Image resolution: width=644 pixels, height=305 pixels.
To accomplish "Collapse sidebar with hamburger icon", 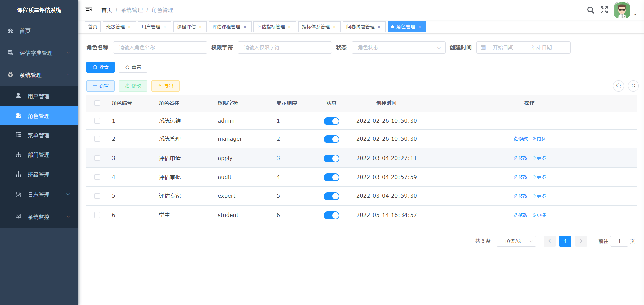I will (89, 10).
